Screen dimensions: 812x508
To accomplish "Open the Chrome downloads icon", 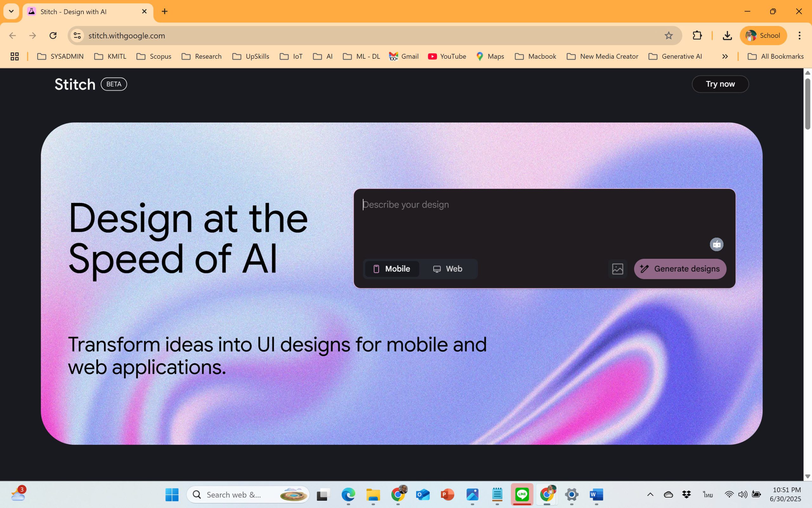I will click(727, 36).
